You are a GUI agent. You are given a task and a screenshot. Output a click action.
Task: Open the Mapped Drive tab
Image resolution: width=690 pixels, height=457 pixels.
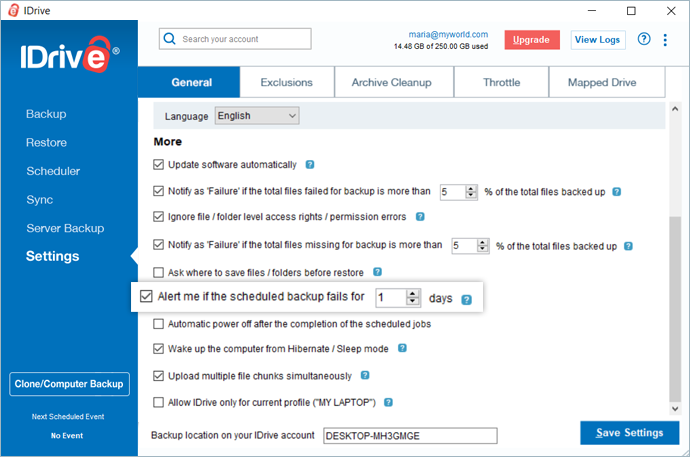(606, 82)
